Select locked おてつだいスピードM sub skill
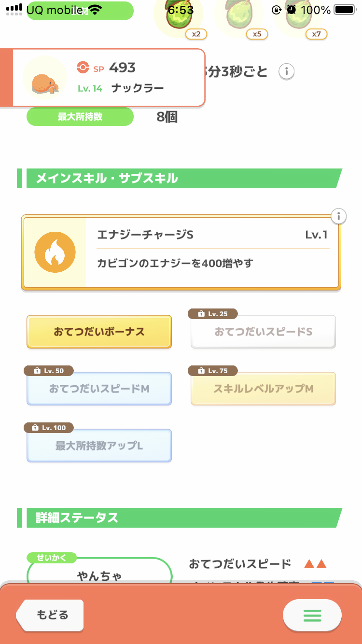362x644 pixels. click(99, 389)
